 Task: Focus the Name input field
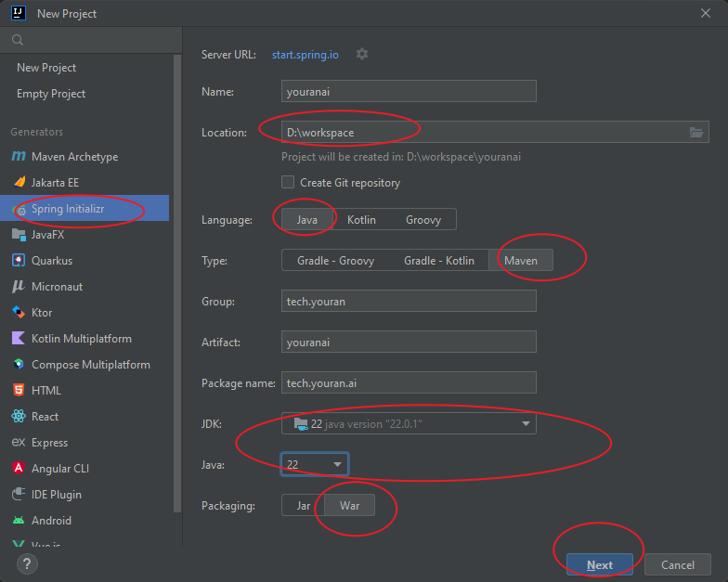click(409, 91)
